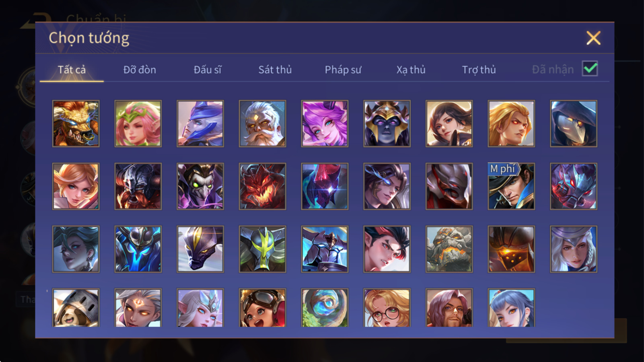Pick the goggles-wearing pilot kid hero
Image resolution: width=644 pixels, height=362 pixels.
click(262, 308)
